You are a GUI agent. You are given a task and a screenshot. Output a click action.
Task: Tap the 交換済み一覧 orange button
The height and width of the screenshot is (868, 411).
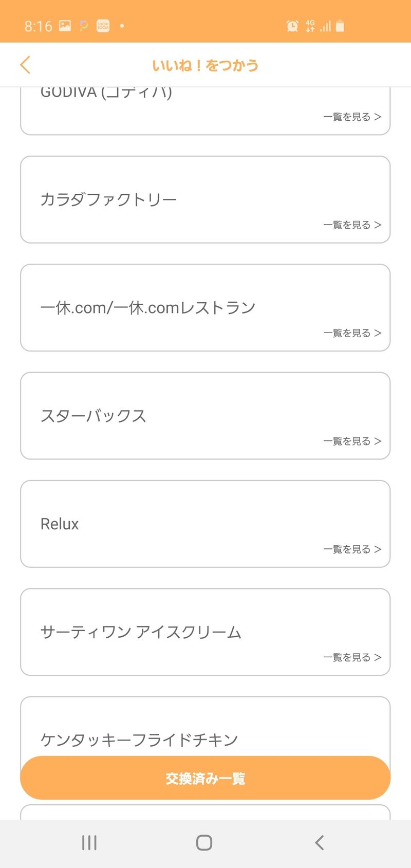click(x=205, y=778)
